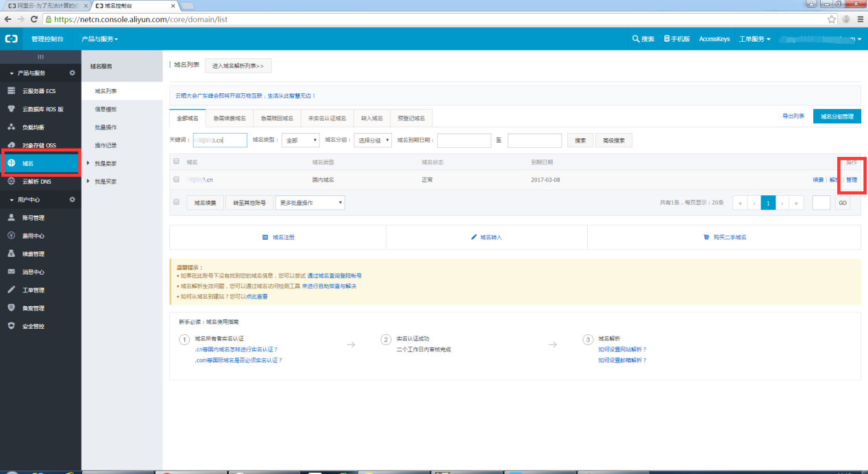Bookmark page with the star icon

click(x=832, y=19)
